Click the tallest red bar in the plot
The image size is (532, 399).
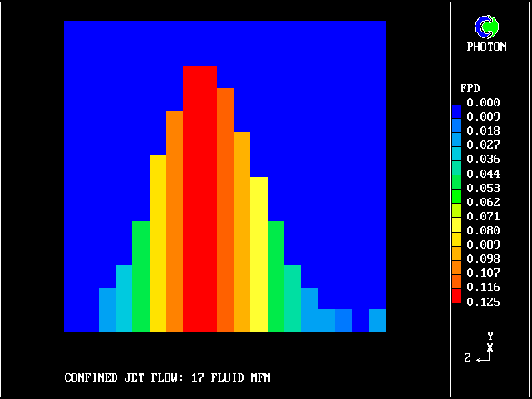[x=199, y=199]
